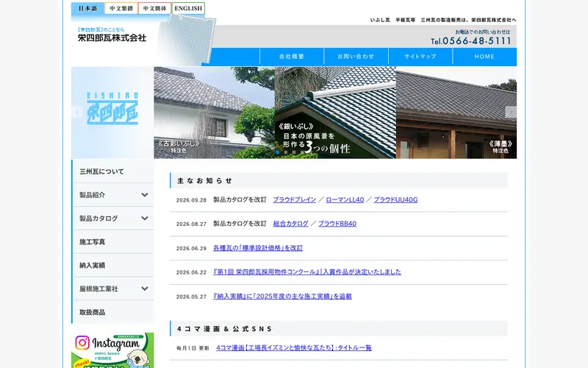The height and width of the screenshot is (368, 588).
Task: Switch language to 日本語 tab
Action: pos(87,8)
